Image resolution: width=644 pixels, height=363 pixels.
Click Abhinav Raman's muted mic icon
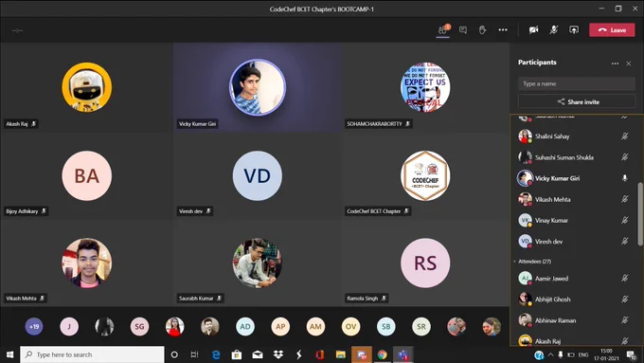pos(625,319)
